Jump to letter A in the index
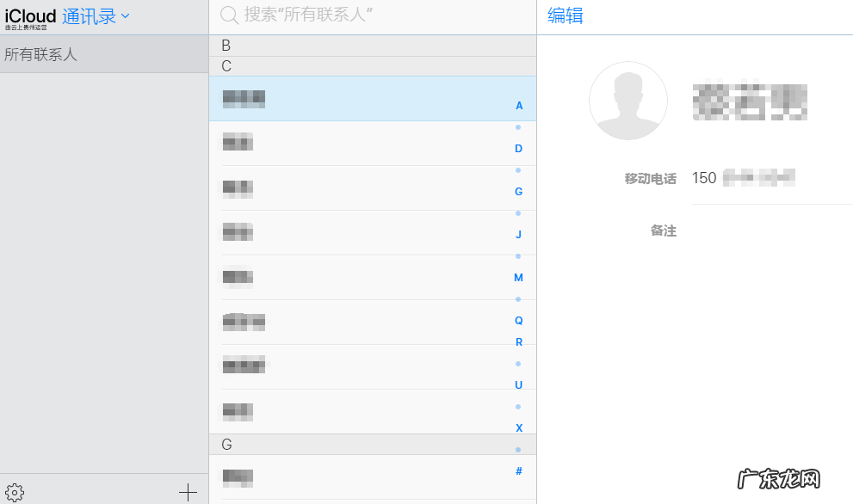Screen dimensions: 853x504 [x=518, y=105]
